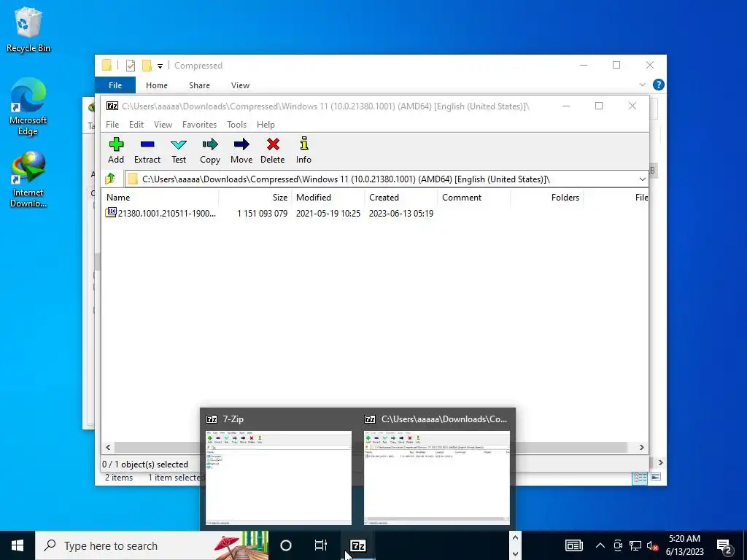This screenshot has width=747, height=560.
Task: Click created date 2023-06-13 05:19
Action: coord(401,214)
